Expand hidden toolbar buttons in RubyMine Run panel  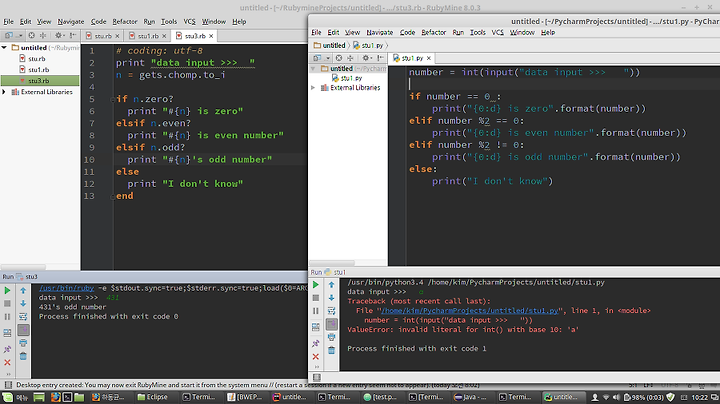click(x=7, y=374)
